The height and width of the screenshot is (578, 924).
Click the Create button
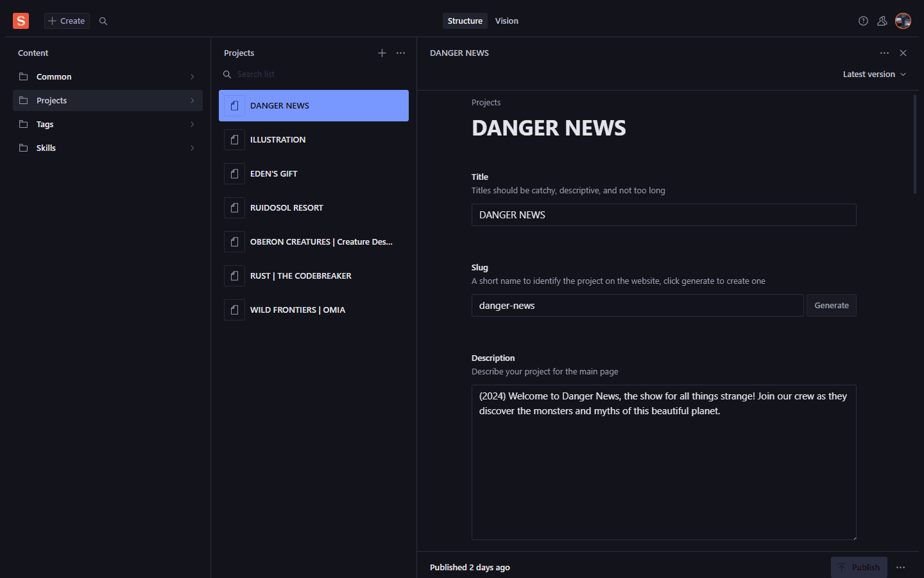[x=67, y=21]
